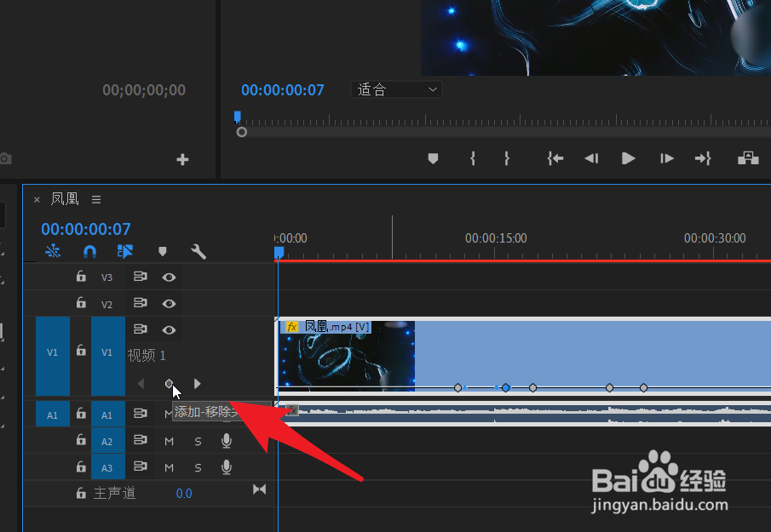The width and height of the screenshot is (771, 532).
Task: Click Add-Remove Keyframe diamond on V1
Action: pyautogui.click(x=169, y=384)
